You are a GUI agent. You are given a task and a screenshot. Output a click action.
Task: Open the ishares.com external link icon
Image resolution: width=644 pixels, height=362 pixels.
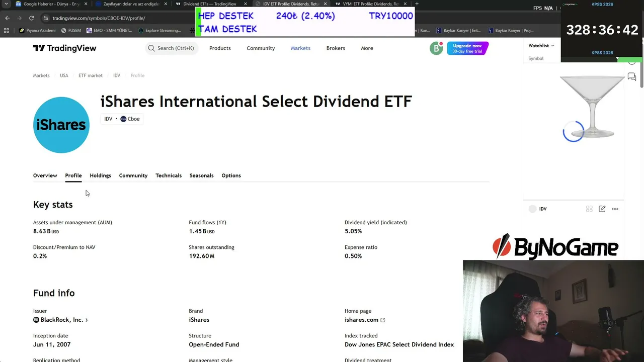[x=383, y=320]
